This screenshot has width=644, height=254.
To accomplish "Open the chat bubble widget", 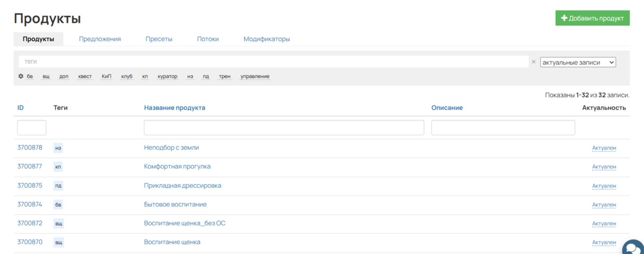I will pos(634,247).
